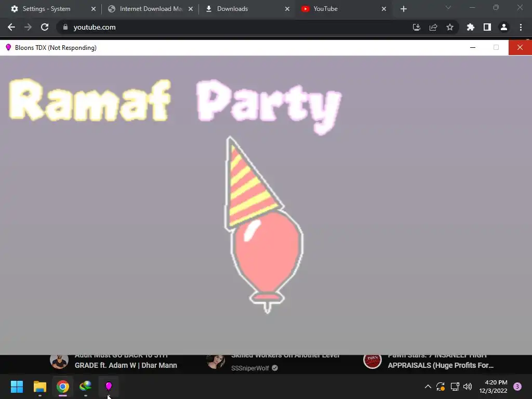Open the volume control tray icon
Image resolution: width=532 pixels, height=399 pixels.
click(468, 387)
